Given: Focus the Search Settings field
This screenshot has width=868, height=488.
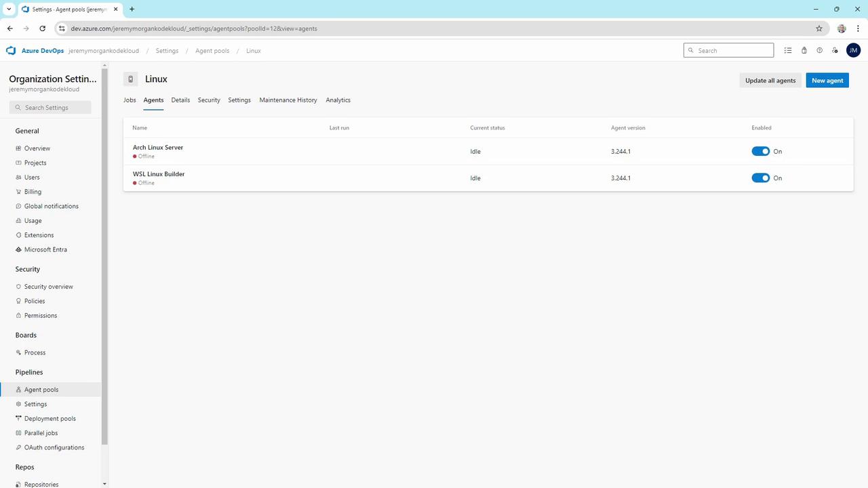Looking at the screenshot, I should (x=50, y=107).
